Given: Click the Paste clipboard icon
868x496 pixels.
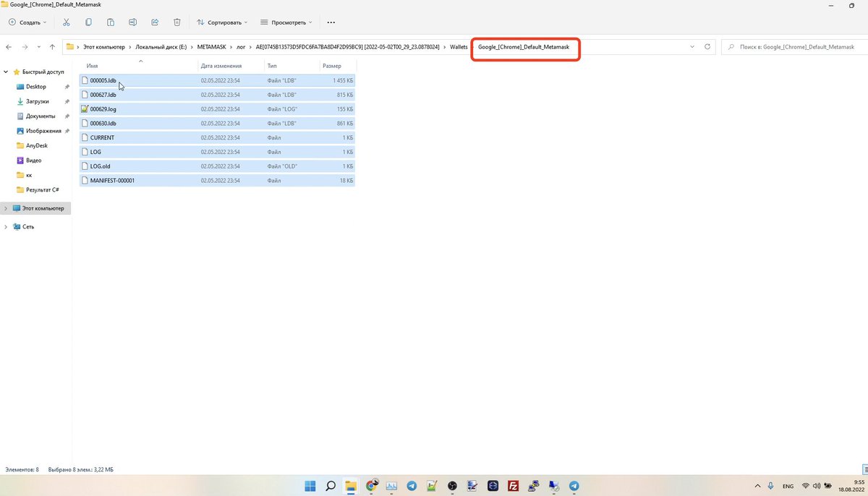Looking at the screenshot, I should [110, 22].
